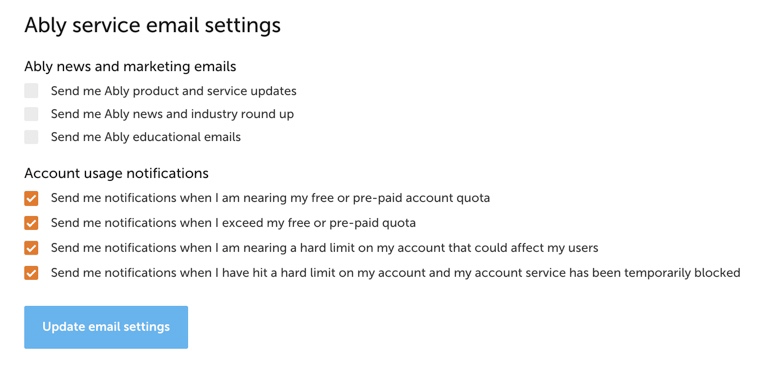Click the white tick icon for temporarily blocked notifications

pos(31,273)
